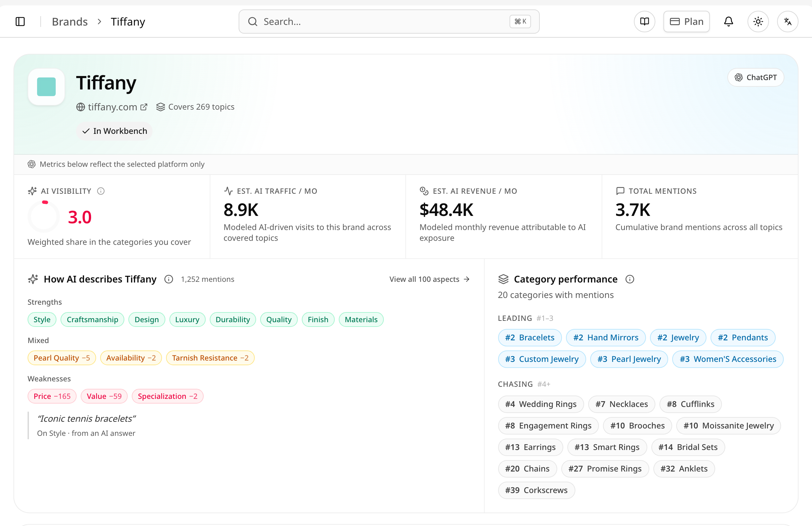Open the Specialization −2 weakness tag
This screenshot has width=812, height=526.
coord(167,396)
